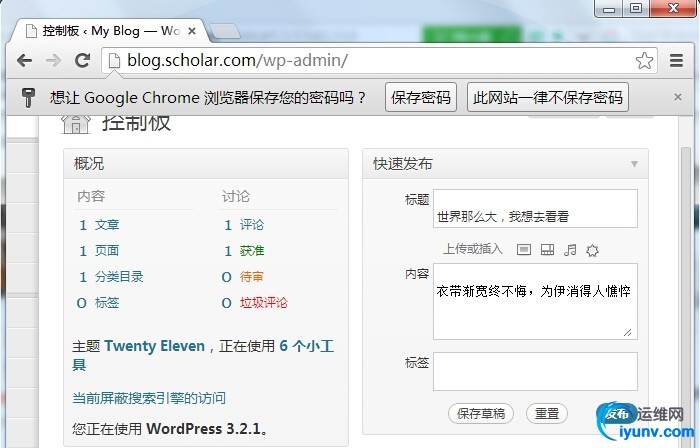The image size is (700, 448).
Task: Click the key icon in password bar
Action: (x=28, y=97)
